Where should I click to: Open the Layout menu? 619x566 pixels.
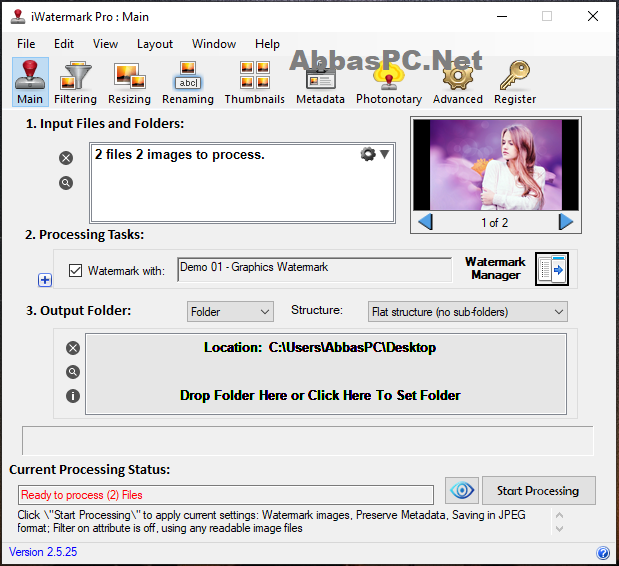155,43
